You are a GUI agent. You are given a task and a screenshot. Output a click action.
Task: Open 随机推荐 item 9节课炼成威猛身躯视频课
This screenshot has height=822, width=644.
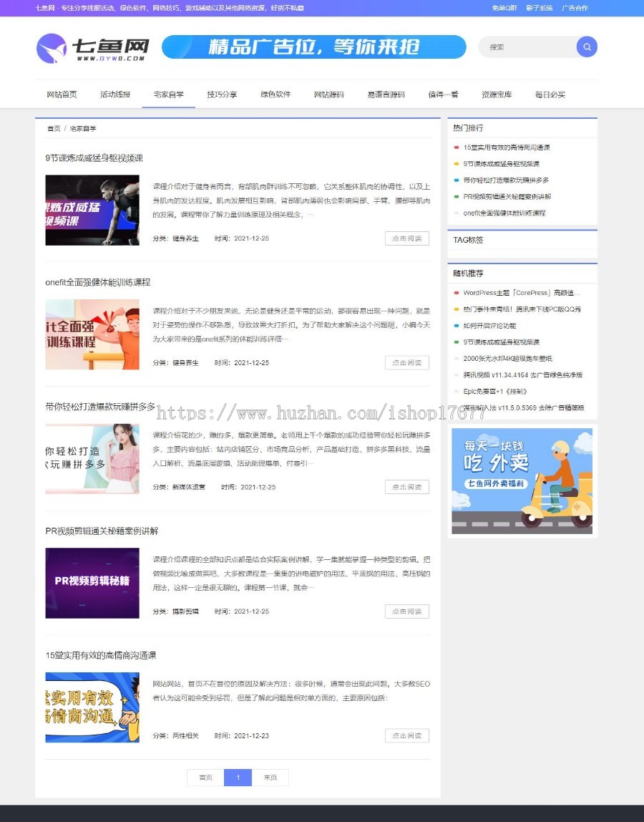[x=502, y=342]
